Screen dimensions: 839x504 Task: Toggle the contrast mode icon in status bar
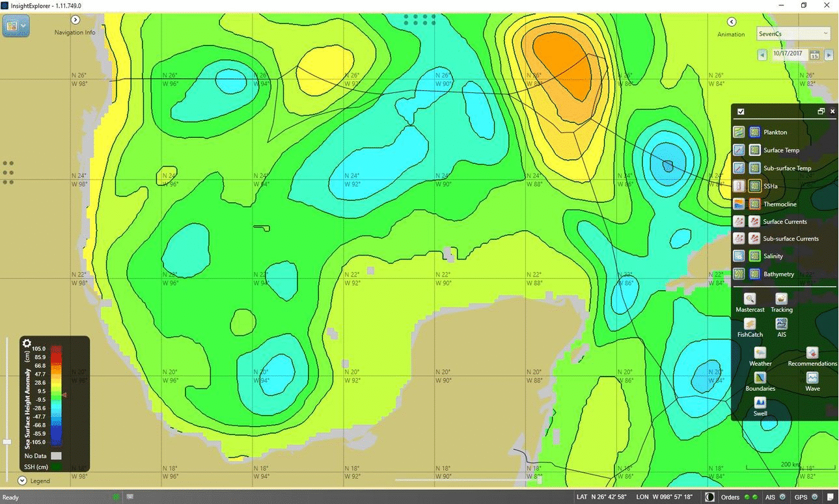click(709, 497)
